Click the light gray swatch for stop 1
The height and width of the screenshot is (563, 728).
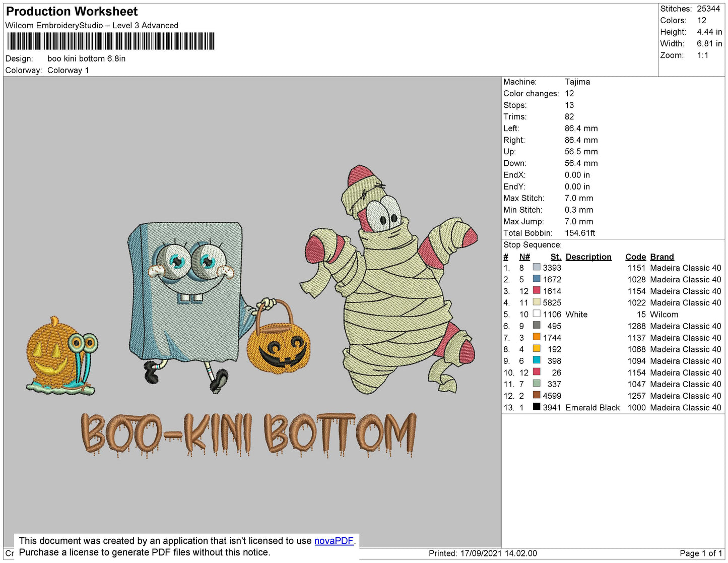(537, 268)
